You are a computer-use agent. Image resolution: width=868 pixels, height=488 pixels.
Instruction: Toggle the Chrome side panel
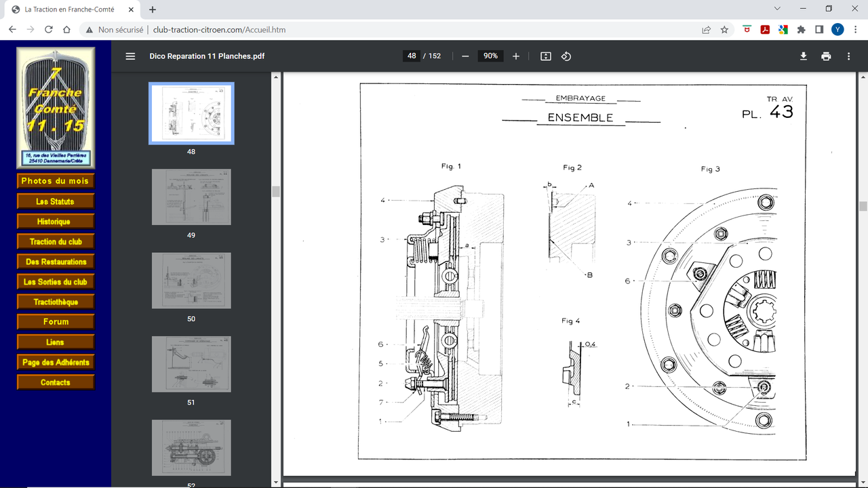click(x=819, y=30)
